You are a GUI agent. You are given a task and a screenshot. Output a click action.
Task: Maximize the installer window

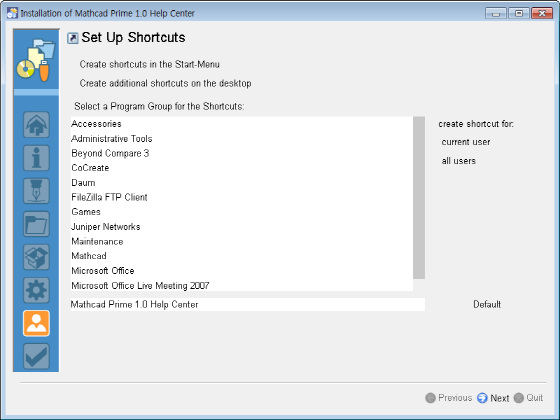click(519, 14)
